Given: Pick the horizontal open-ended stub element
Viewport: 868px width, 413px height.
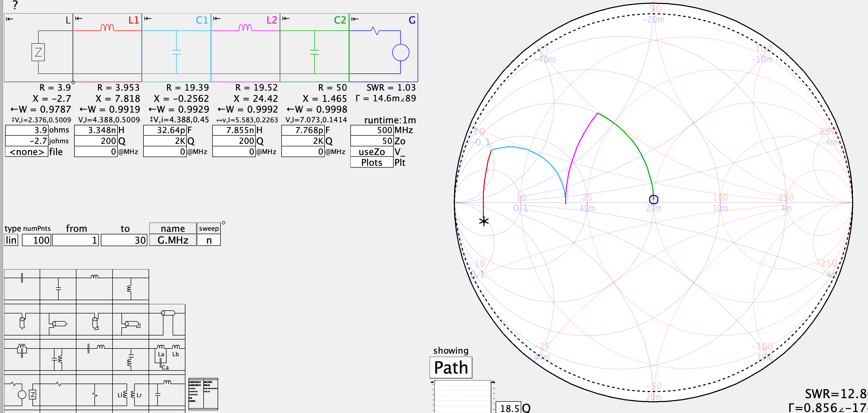Looking at the screenshot, I should pos(58,320).
